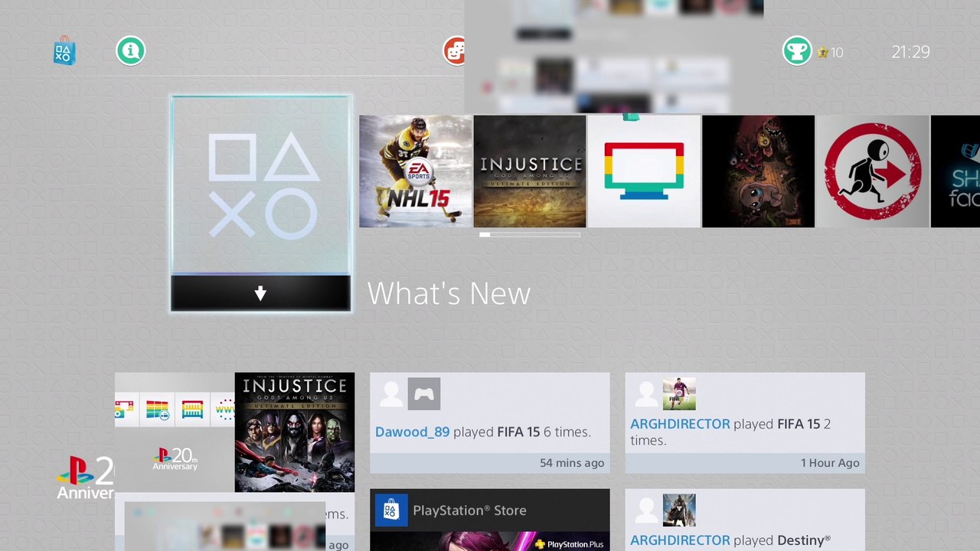Image resolution: width=980 pixels, height=551 pixels.
Task: Open the Notifications info icon
Action: [131, 51]
